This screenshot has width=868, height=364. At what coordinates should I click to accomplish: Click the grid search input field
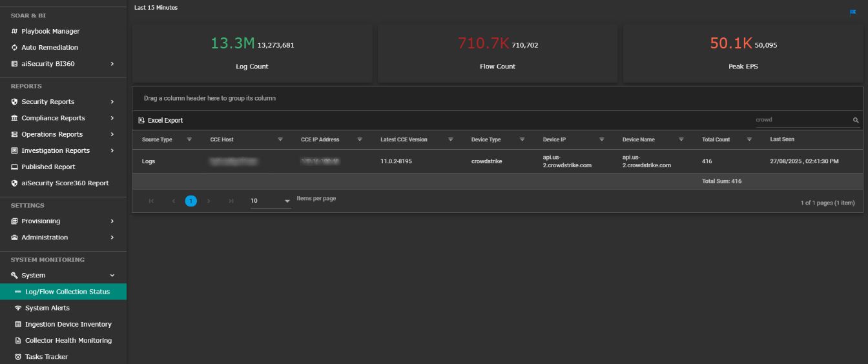tap(801, 120)
